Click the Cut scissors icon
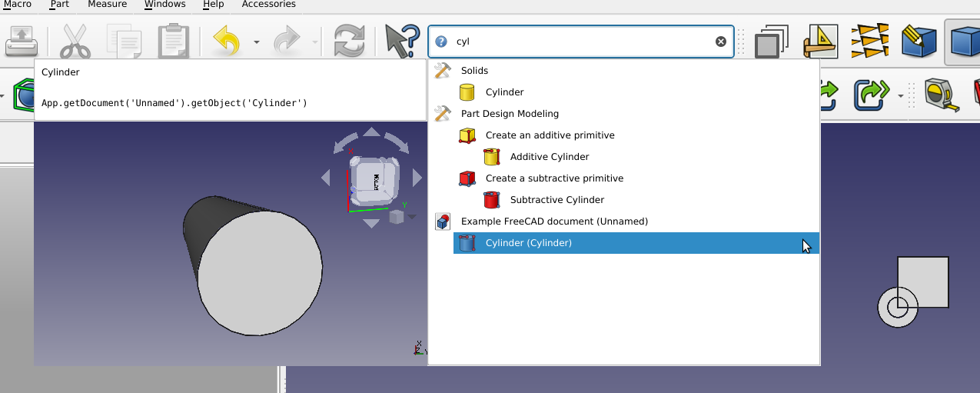 click(x=75, y=41)
